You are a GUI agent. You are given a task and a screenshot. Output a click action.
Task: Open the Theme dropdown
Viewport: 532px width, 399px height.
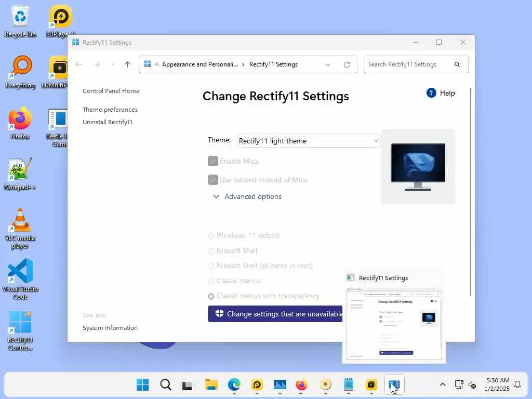click(308, 141)
